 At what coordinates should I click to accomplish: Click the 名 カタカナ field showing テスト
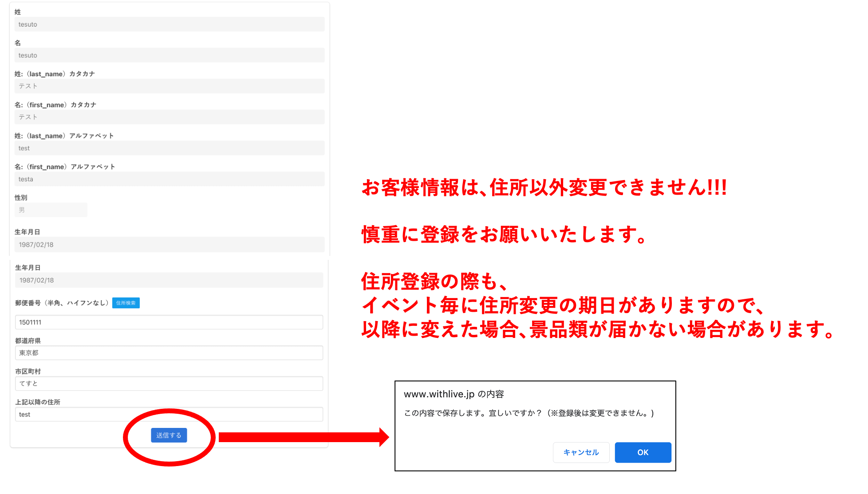[170, 117]
